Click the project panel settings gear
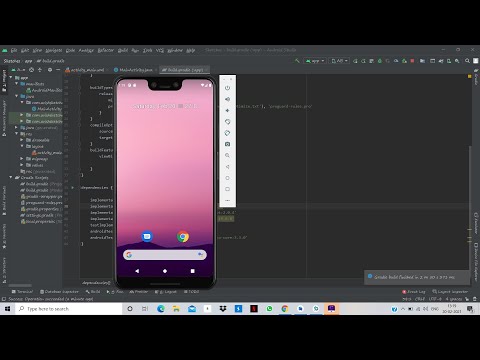Screen dimensions: 480x360 tap(50, 70)
